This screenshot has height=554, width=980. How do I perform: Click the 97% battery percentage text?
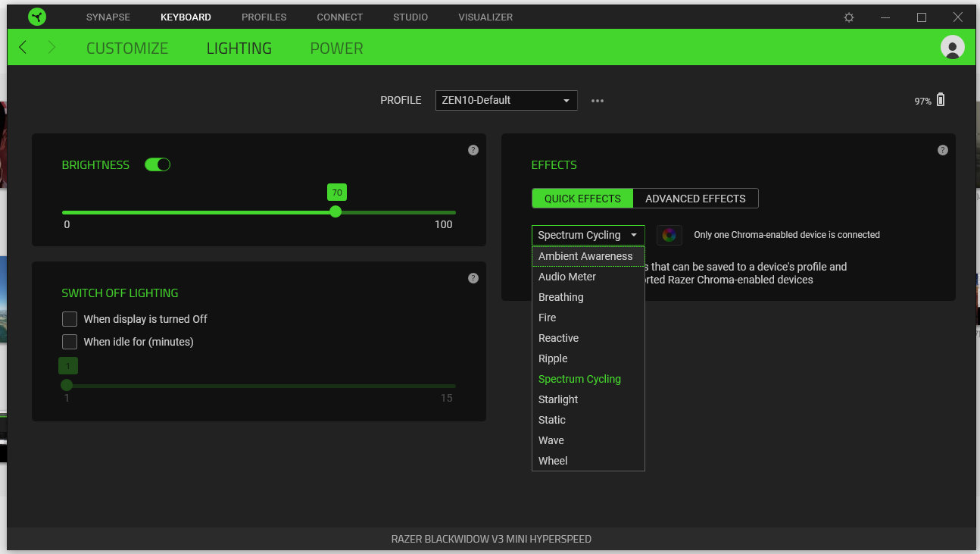pos(922,101)
